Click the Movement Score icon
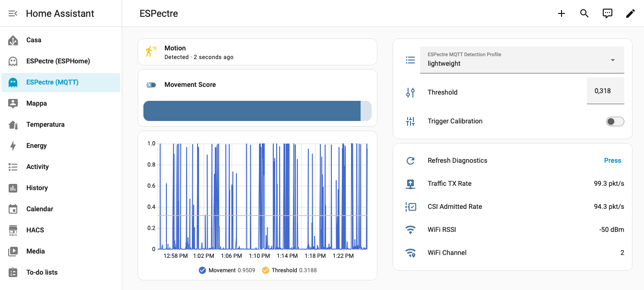This screenshot has width=644, height=290. 151,85
